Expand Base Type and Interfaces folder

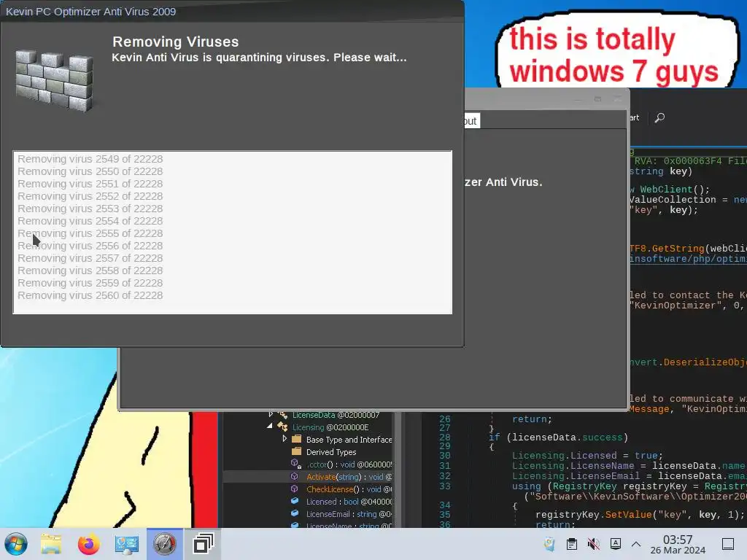tap(285, 438)
